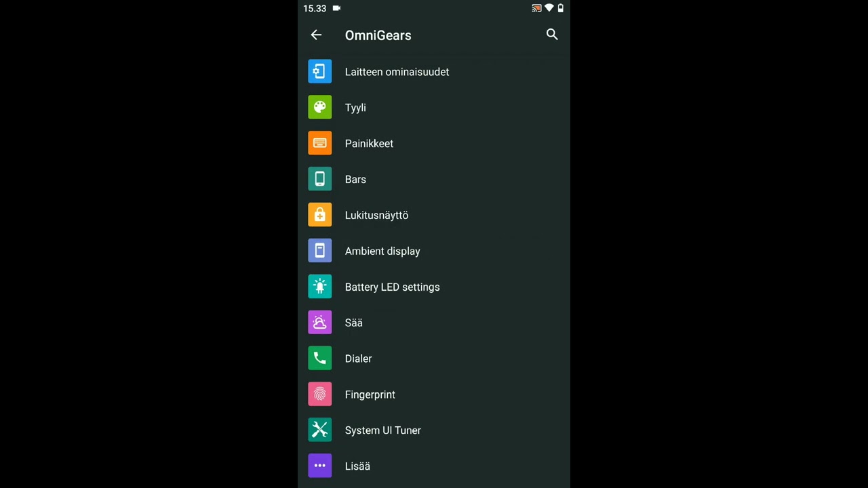Tap the Ambient display phone icon

[320, 251]
